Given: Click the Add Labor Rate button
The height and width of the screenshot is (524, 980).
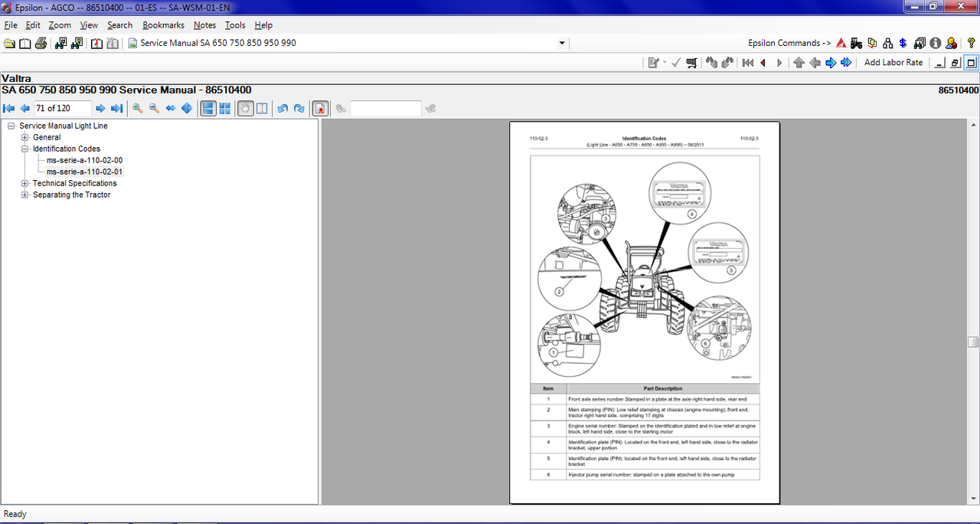Looking at the screenshot, I should (x=893, y=63).
